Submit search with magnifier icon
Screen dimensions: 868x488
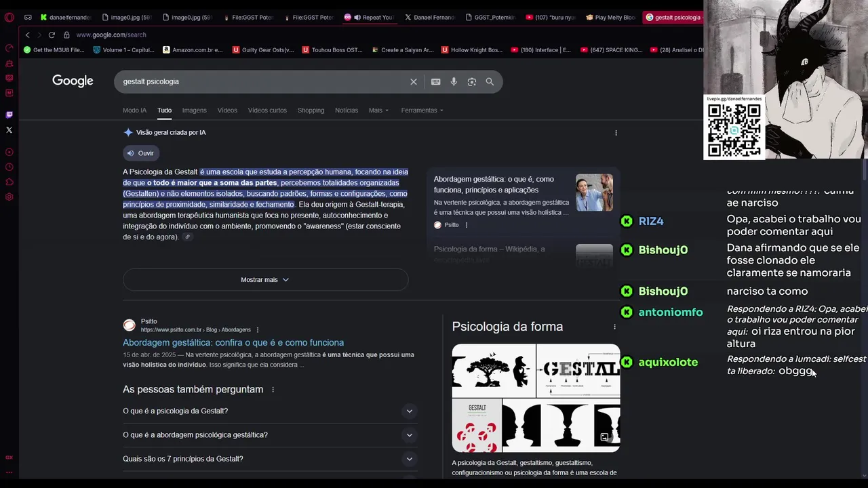pos(490,82)
